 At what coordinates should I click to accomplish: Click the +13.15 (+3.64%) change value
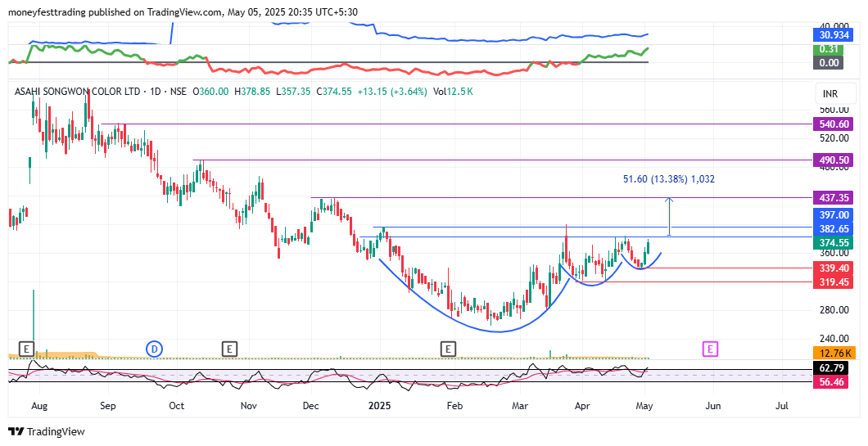(392, 92)
